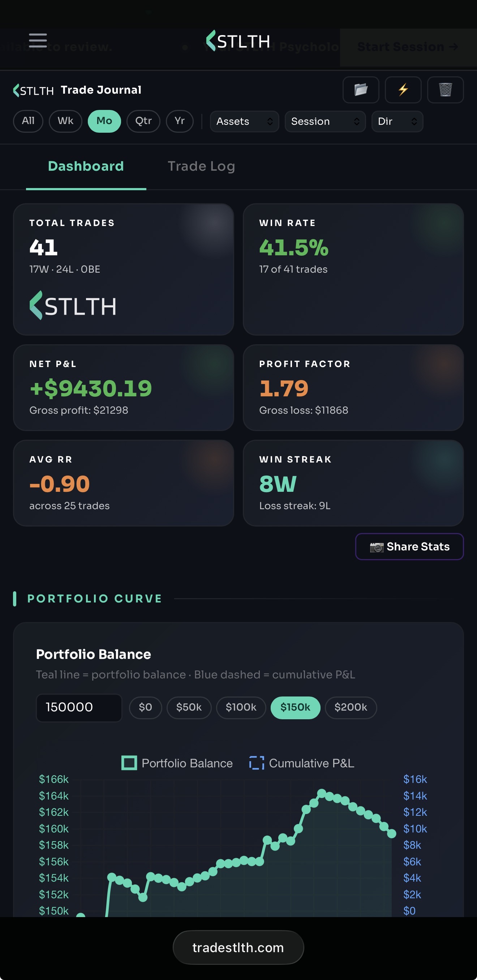The width and height of the screenshot is (477, 980).
Task: Click the trash can delete icon
Action: 445,90
